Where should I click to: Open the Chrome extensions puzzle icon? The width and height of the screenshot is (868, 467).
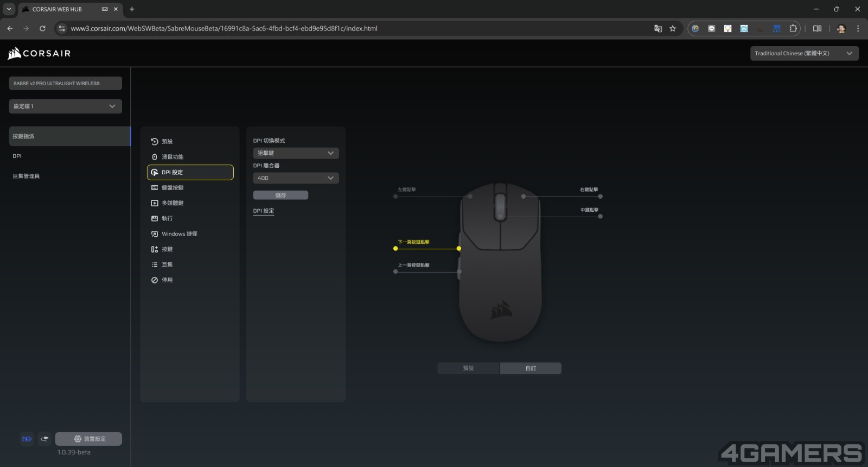coord(793,29)
